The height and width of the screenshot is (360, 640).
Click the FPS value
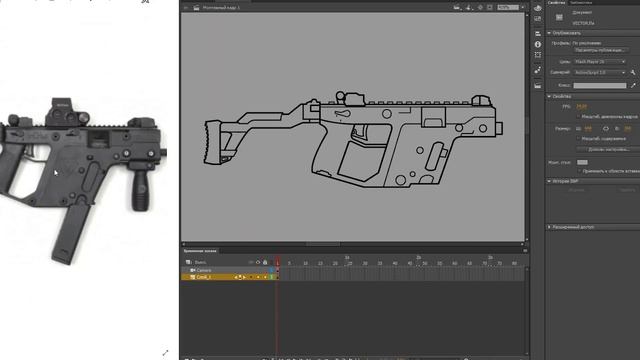(x=581, y=107)
